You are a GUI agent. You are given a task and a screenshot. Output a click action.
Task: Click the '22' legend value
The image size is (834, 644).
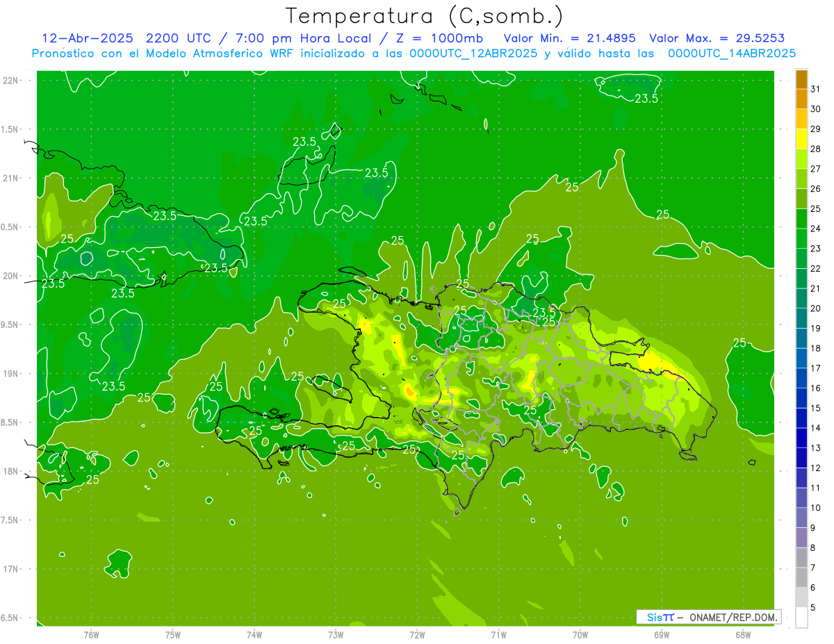coord(816,268)
